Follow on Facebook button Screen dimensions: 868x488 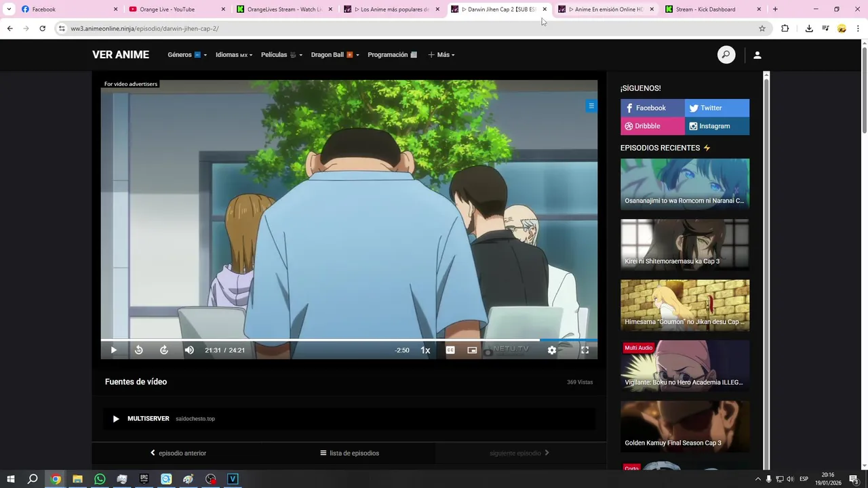pos(652,108)
